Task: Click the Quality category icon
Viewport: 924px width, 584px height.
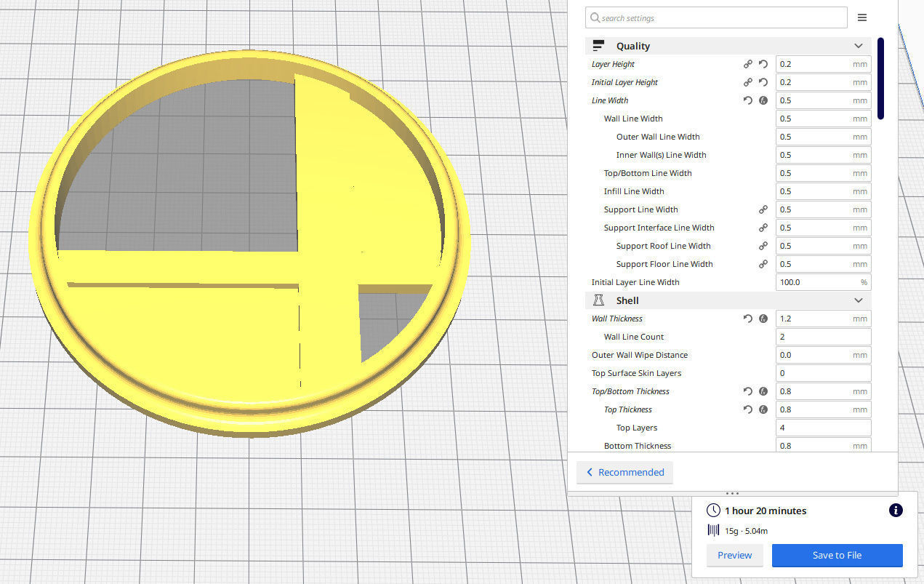Action: pos(599,46)
